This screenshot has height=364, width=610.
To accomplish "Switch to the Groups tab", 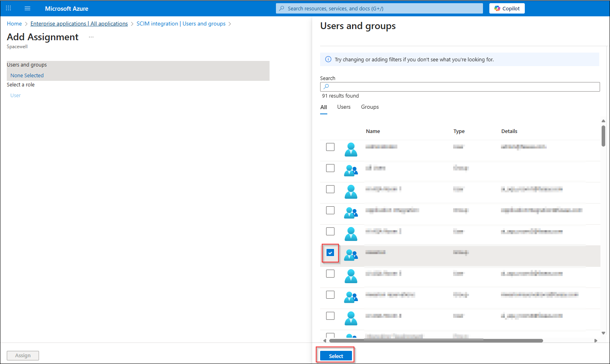I will tap(370, 107).
